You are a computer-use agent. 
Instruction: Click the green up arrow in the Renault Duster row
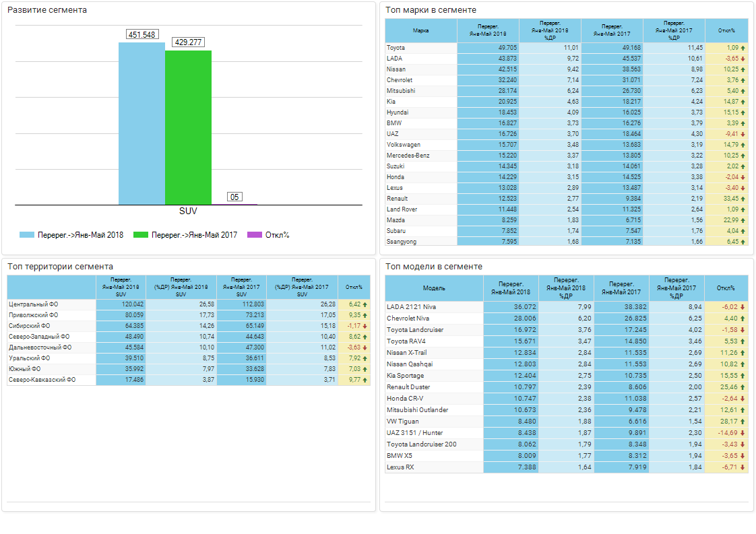743,387
